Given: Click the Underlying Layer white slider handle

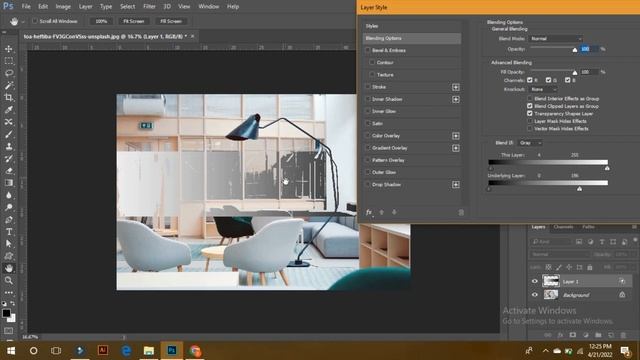Looking at the screenshot, I should [579, 189].
